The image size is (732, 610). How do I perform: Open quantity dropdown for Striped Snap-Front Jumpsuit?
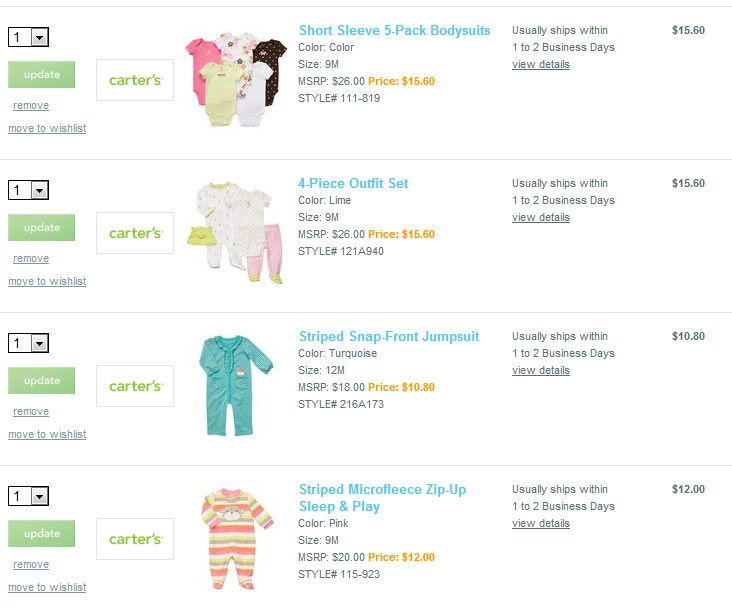[x=39, y=343]
